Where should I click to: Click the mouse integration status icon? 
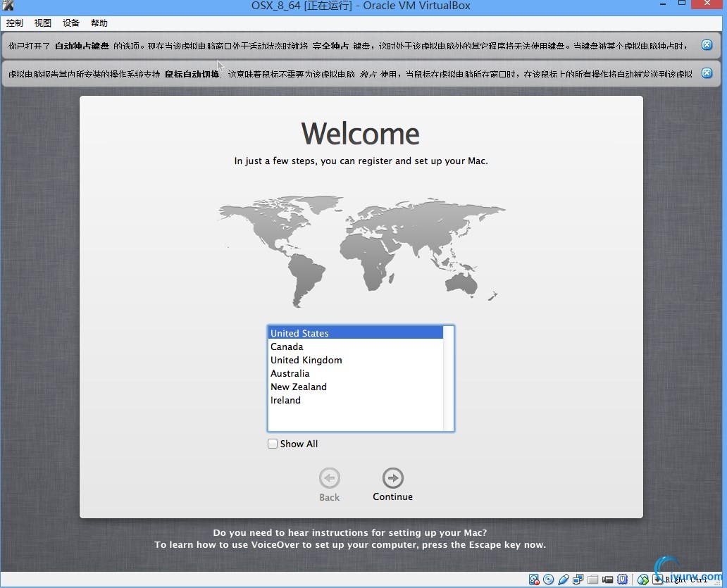(x=643, y=579)
